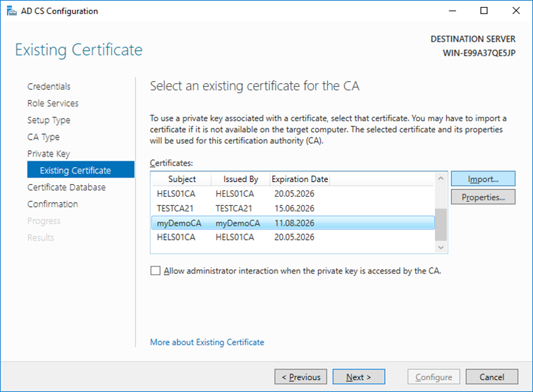
Task: Jump to the CA Type step
Action: (44, 137)
